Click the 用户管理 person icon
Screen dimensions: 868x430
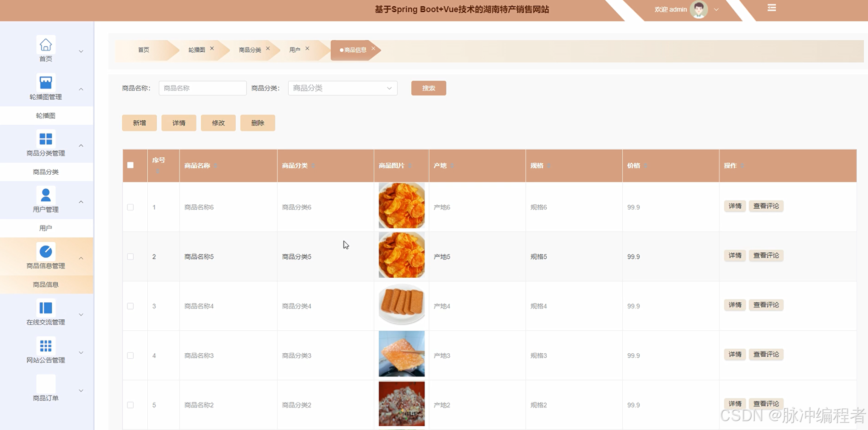[46, 195]
